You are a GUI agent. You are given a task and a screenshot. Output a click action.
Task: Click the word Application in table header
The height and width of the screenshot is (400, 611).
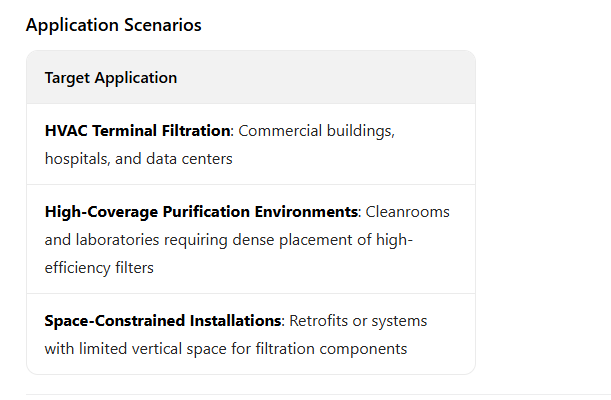pos(136,78)
